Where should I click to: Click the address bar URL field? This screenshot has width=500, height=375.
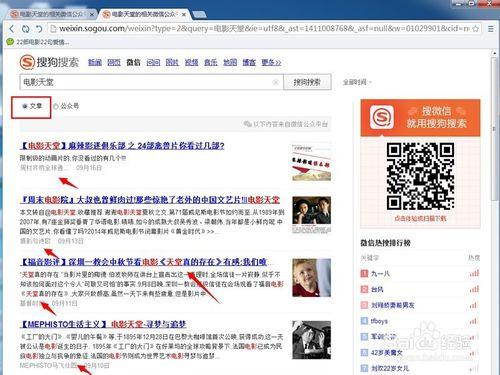coord(263,29)
